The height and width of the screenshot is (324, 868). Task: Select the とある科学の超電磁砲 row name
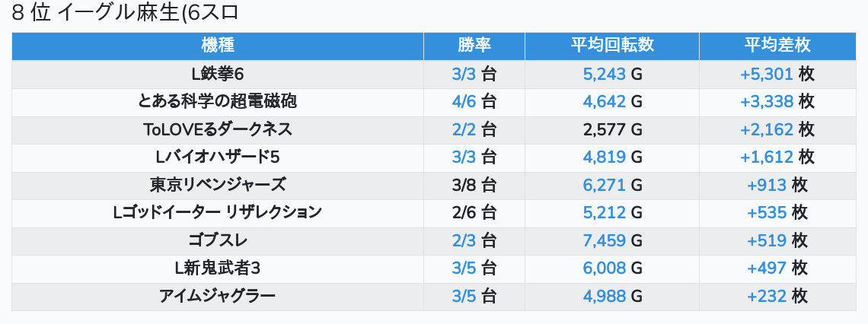pyautogui.click(x=218, y=102)
